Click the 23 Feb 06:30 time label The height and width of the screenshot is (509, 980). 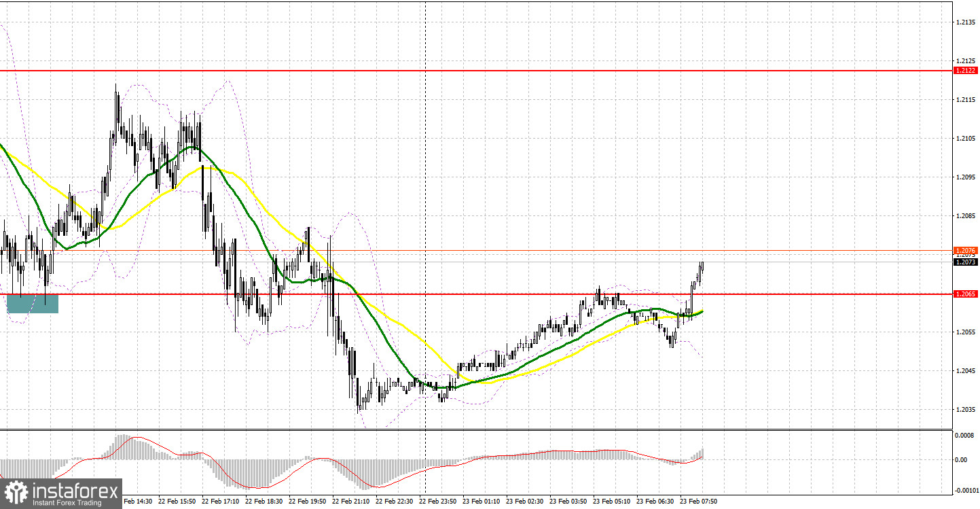(x=656, y=502)
